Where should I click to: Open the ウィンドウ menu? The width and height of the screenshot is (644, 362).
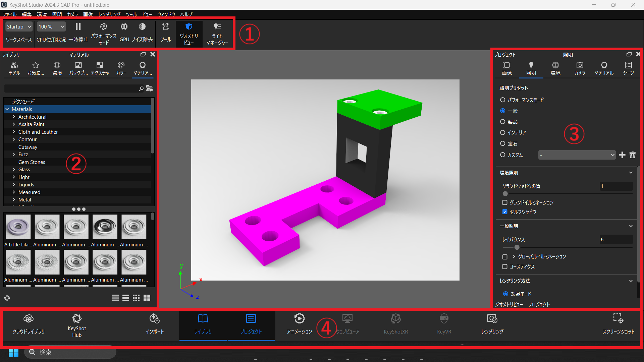[166, 14]
